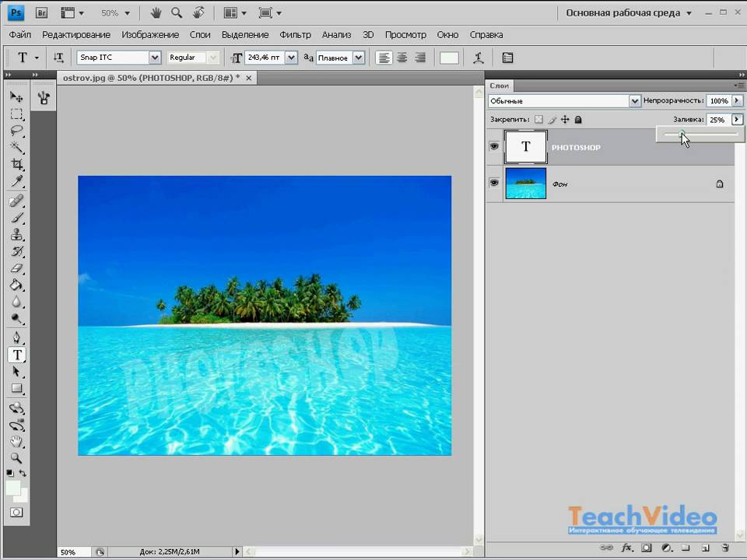Select the Crop tool
This screenshot has width=747, height=560.
(x=16, y=164)
